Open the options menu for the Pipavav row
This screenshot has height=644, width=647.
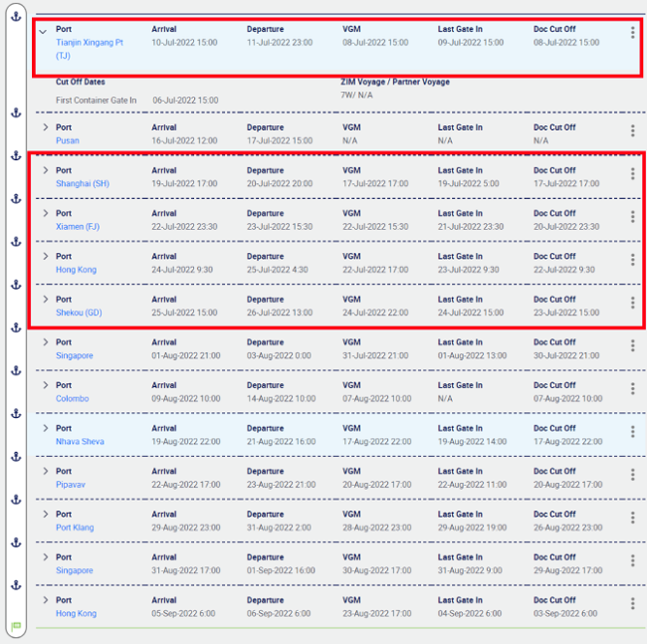point(632,475)
